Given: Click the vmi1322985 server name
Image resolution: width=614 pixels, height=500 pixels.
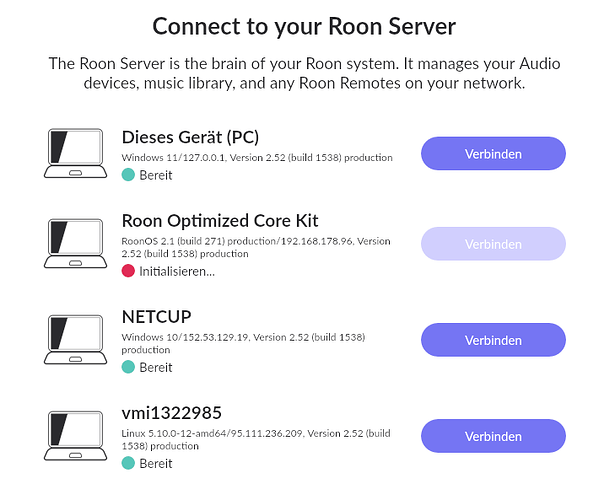Looking at the screenshot, I should (172, 413).
